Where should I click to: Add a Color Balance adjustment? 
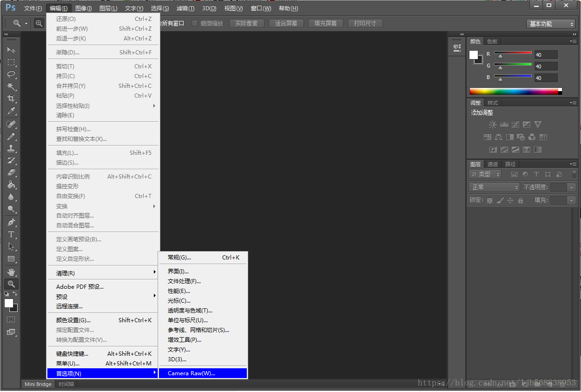(499, 137)
